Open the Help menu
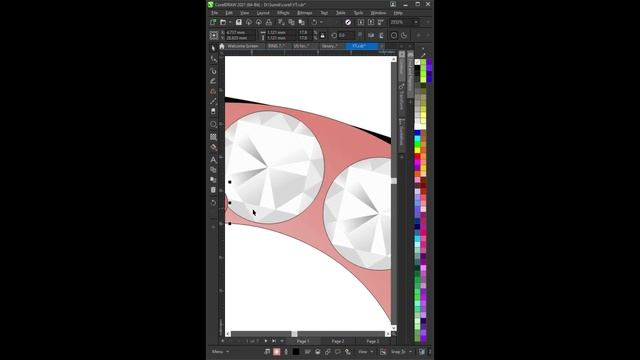The image size is (640, 360). point(398,13)
